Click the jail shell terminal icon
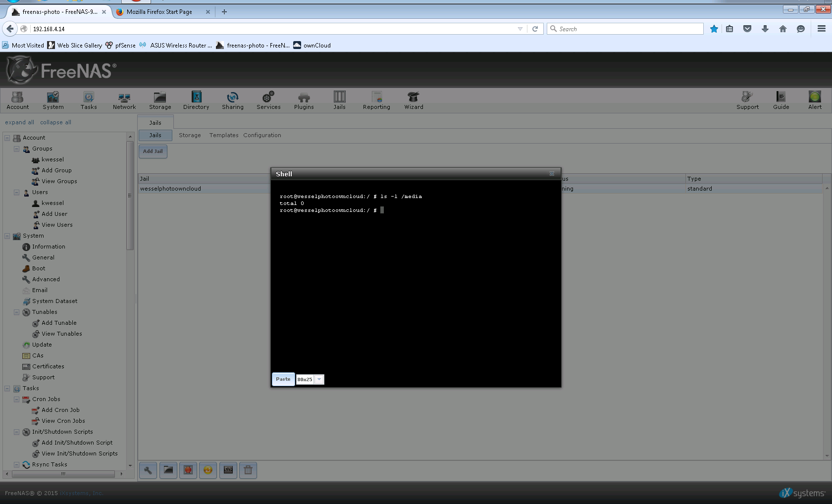Screen dimensions: 832x504 click(x=228, y=470)
